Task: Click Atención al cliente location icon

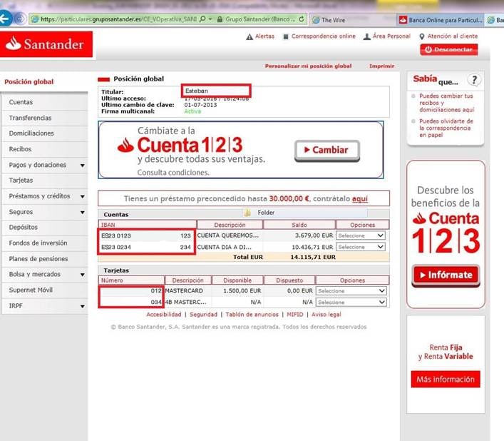Action: (x=422, y=36)
